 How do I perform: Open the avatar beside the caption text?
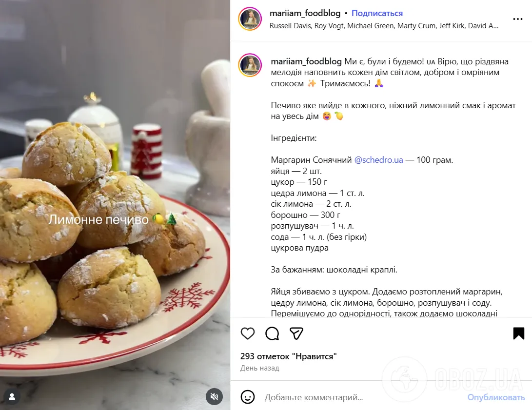coord(250,65)
